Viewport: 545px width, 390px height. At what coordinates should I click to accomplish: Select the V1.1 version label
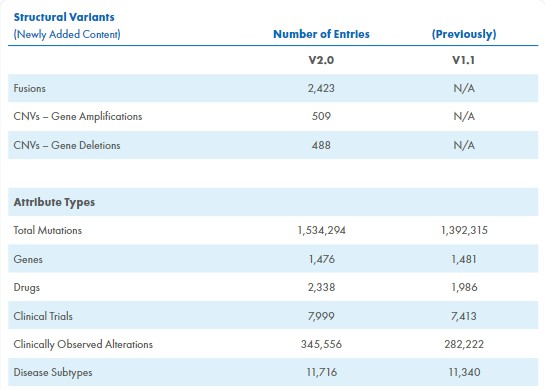463,60
